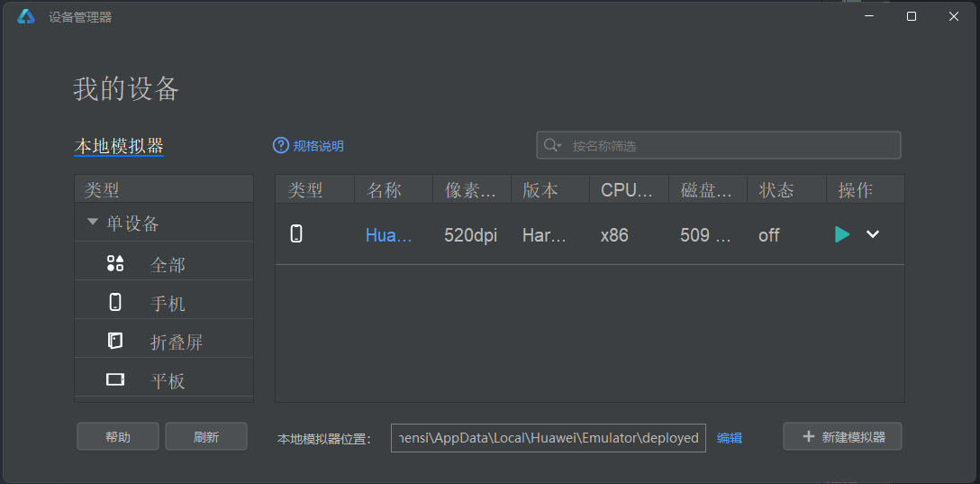This screenshot has width=980, height=484.
Task: Sort by the 名称 column header
Action: click(393, 189)
